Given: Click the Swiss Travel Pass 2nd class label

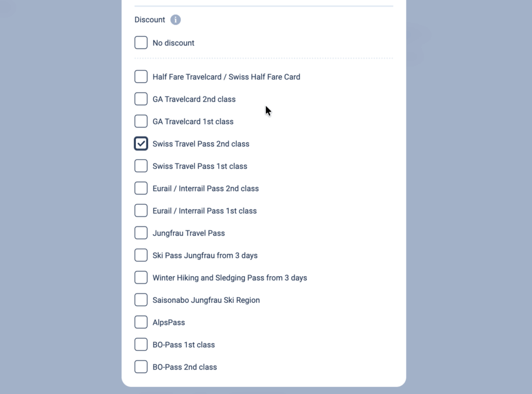Looking at the screenshot, I should [x=201, y=144].
